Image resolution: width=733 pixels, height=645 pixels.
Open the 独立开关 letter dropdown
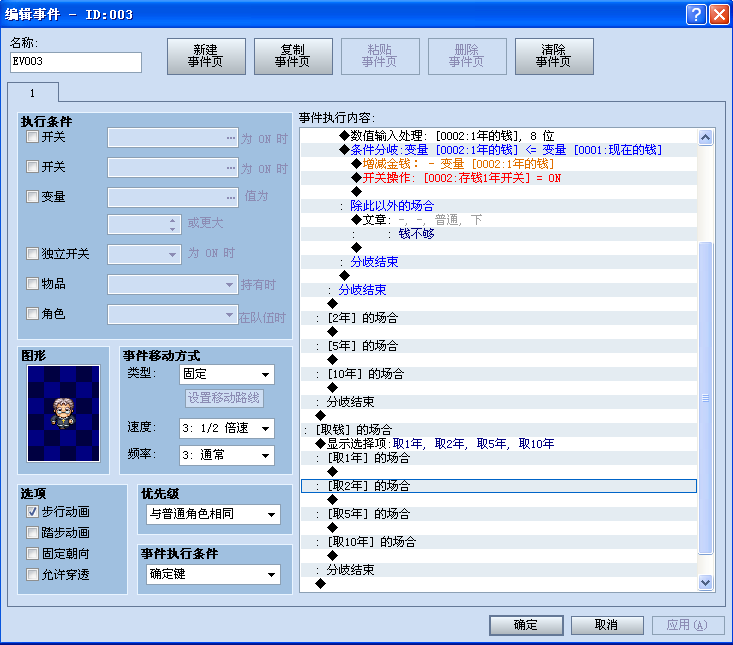pyautogui.click(x=144, y=255)
